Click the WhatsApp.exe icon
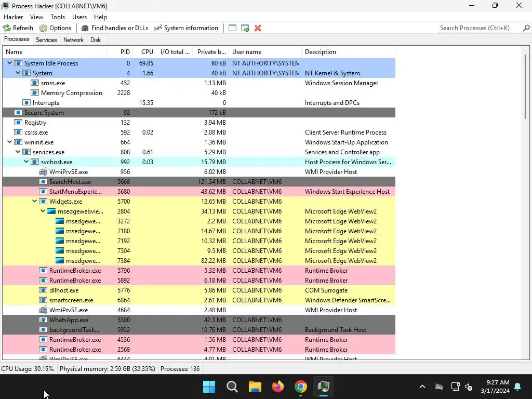 (43, 320)
